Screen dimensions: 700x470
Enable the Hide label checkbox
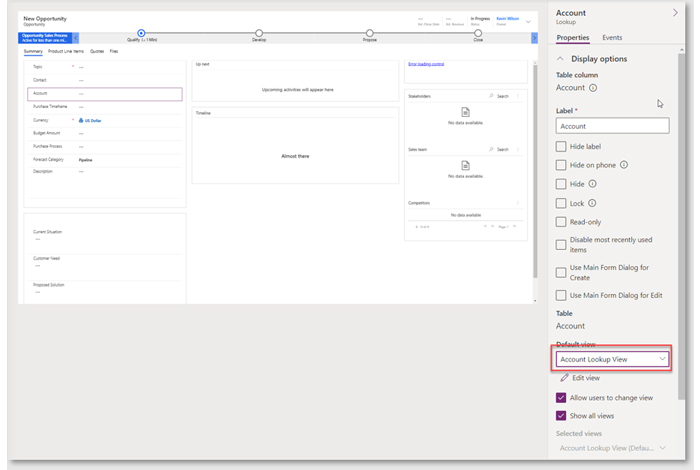tap(562, 146)
